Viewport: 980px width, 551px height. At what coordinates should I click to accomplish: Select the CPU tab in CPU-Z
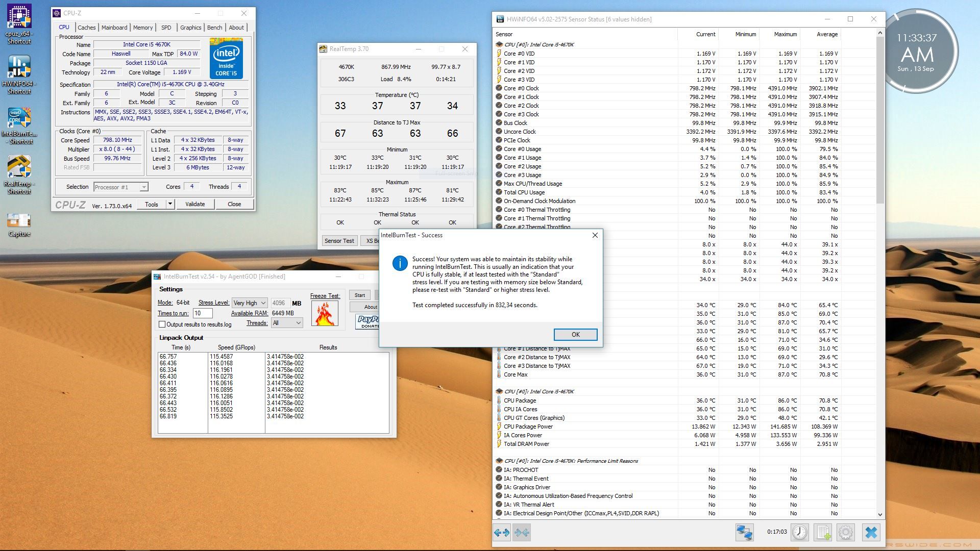(64, 27)
